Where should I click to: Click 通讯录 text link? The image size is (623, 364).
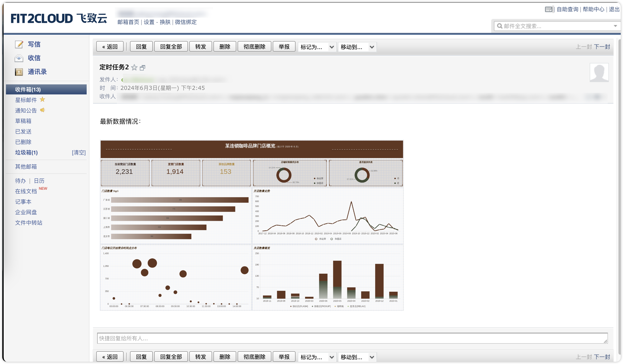tap(37, 72)
